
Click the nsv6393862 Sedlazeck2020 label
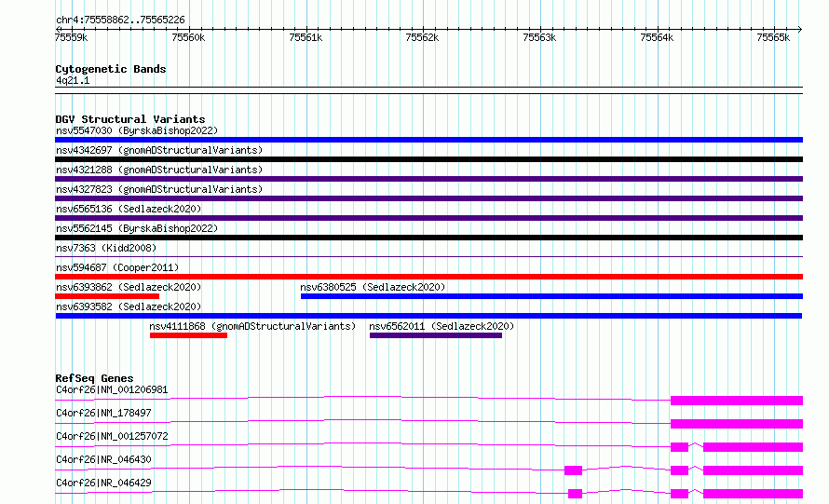click(x=129, y=287)
